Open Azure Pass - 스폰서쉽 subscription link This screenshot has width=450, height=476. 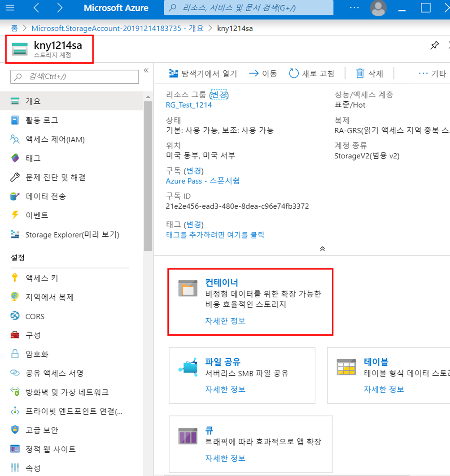(203, 181)
